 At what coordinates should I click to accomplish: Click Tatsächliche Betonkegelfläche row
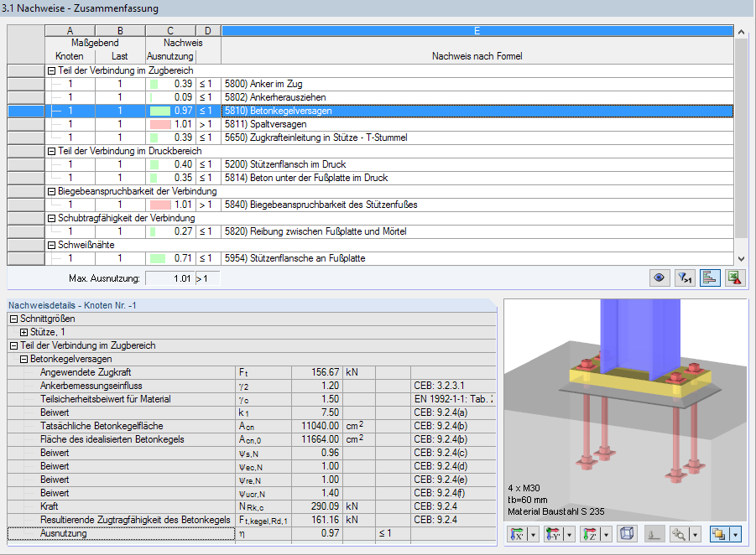tap(252, 427)
